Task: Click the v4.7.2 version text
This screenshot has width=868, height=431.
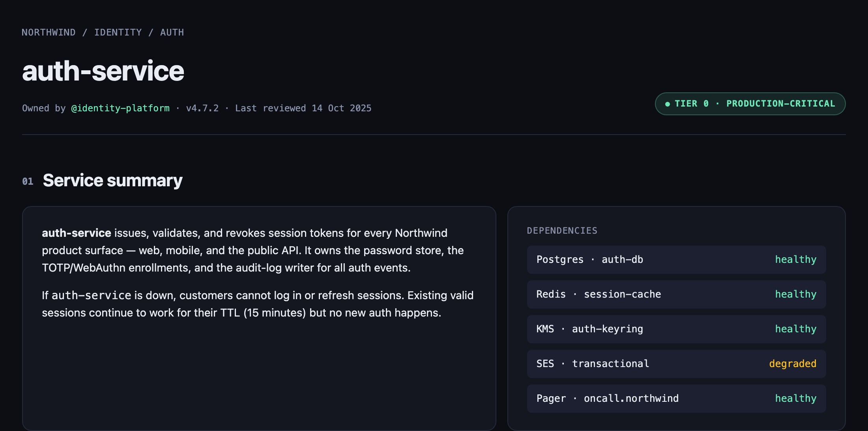Action: coord(202,108)
